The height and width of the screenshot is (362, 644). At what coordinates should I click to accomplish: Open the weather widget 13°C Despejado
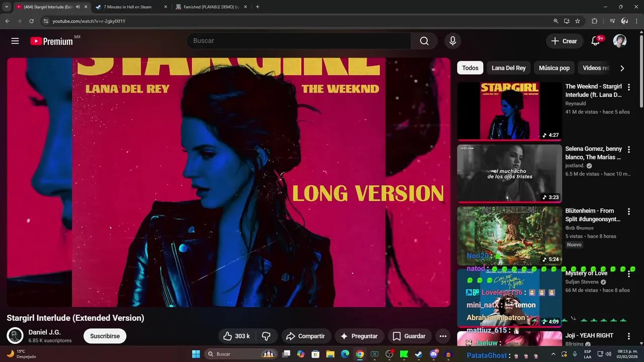coord(21,354)
